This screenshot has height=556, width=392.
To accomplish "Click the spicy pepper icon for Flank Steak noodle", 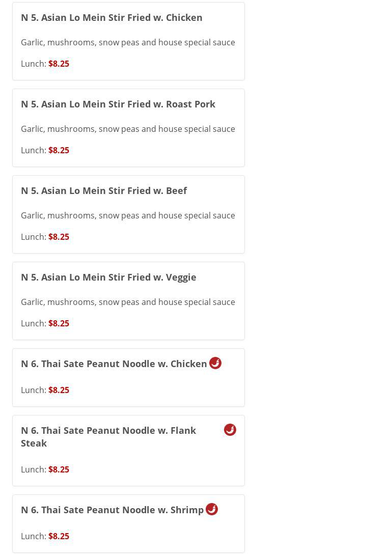I will coord(230,430).
